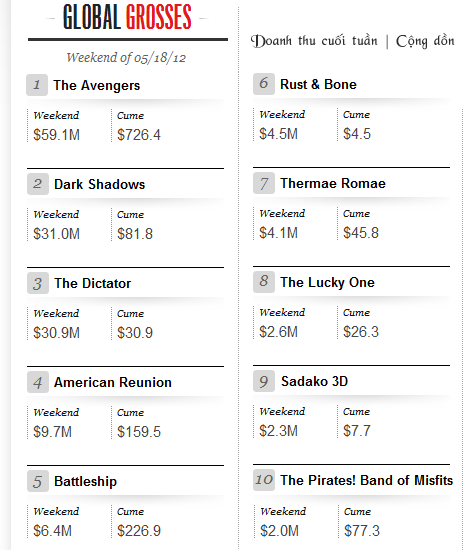Open American Reunion movie title
Viewport: 468px width, 550px height.
[113, 382]
